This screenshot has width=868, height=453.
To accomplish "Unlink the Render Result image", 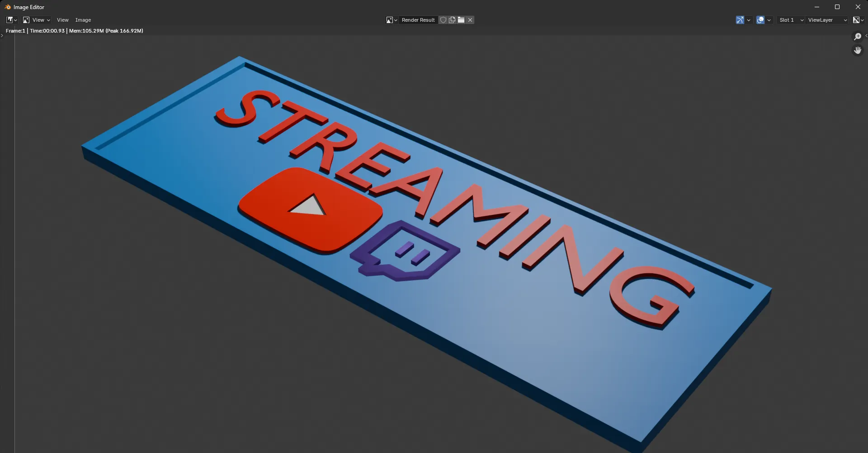I will [470, 20].
